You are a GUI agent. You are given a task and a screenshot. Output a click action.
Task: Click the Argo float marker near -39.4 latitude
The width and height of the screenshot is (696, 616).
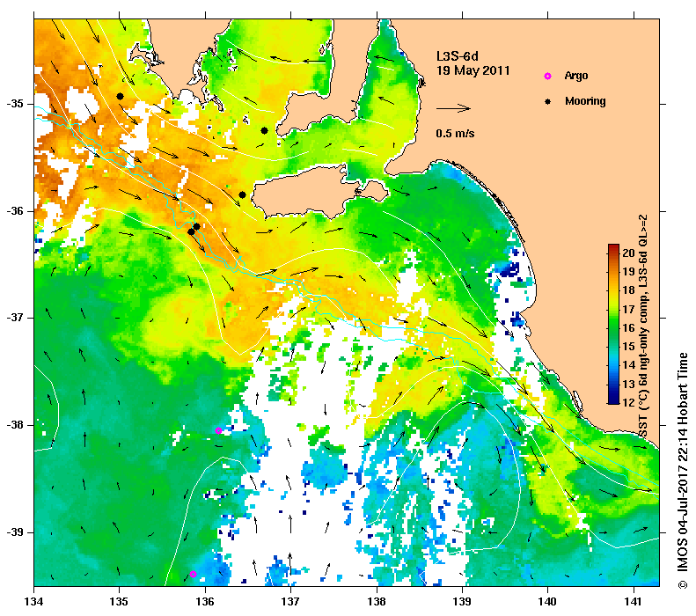click(193, 575)
